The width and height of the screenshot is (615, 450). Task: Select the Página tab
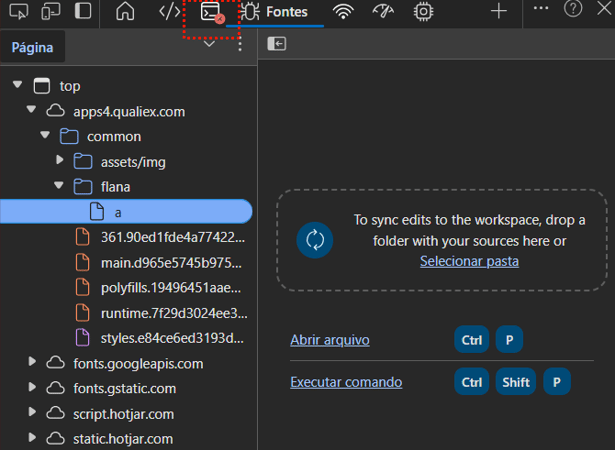pos(32,46)
